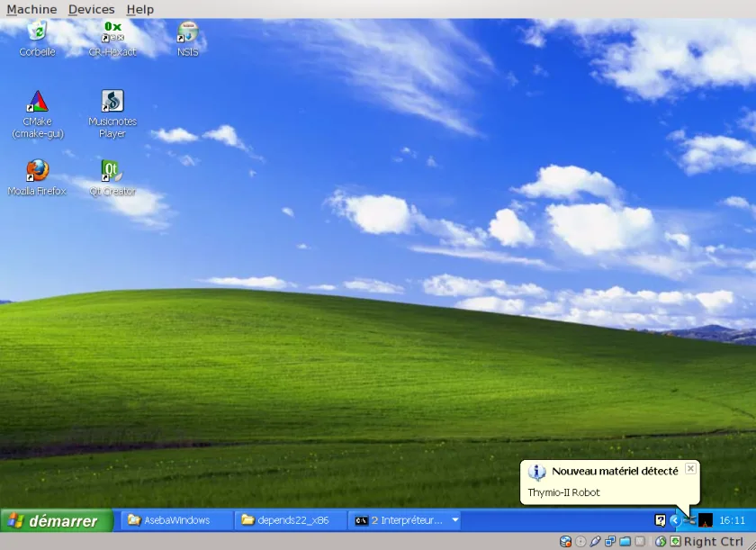Click VirtualBox hard disk activity indicator
Image resolution: width=756 pixels, height=550 pixels.
click(x=565, y=541)
